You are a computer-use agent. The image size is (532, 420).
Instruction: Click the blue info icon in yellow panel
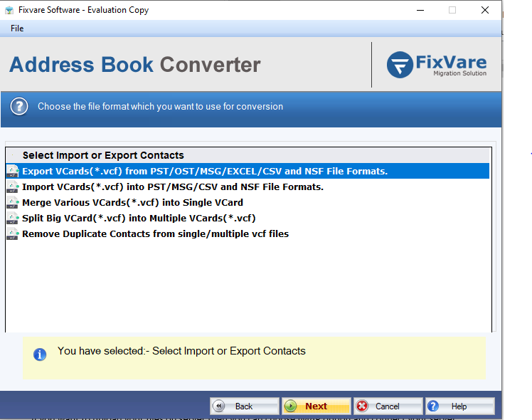(40, 355)
